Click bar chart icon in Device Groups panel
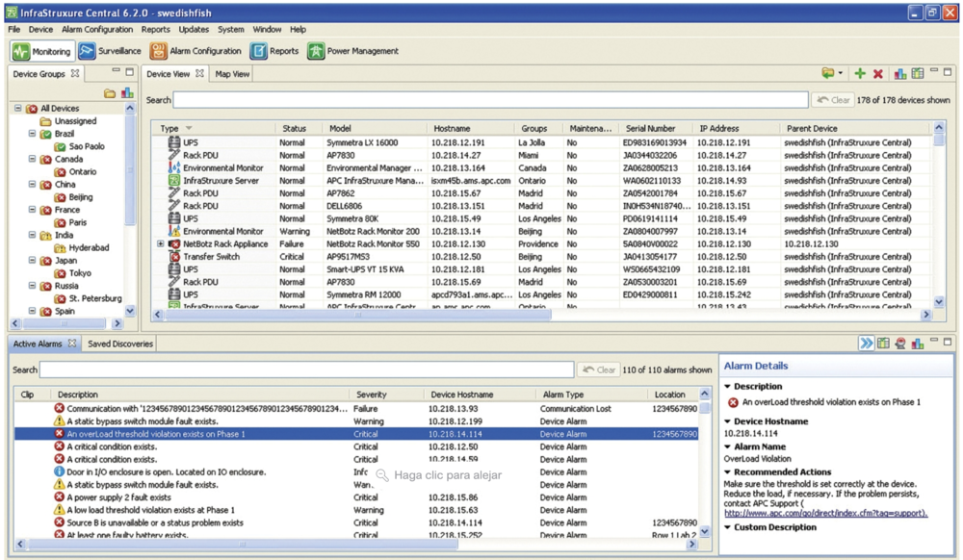The height and width of the screenshot is (560, 963). (127, 93)
